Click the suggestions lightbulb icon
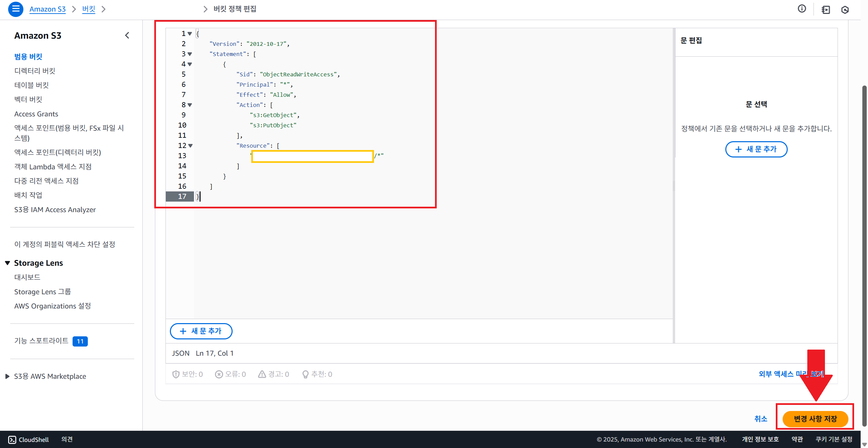 305,374
